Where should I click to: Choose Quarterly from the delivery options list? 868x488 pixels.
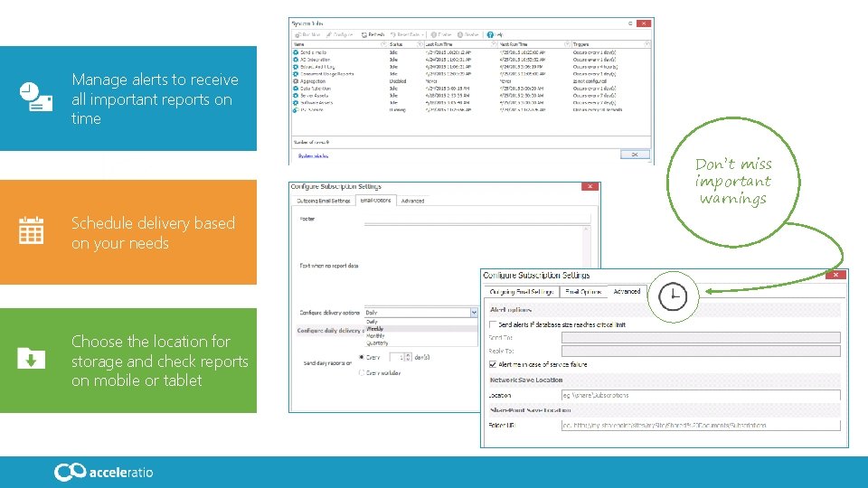click(x=420, y=343)
